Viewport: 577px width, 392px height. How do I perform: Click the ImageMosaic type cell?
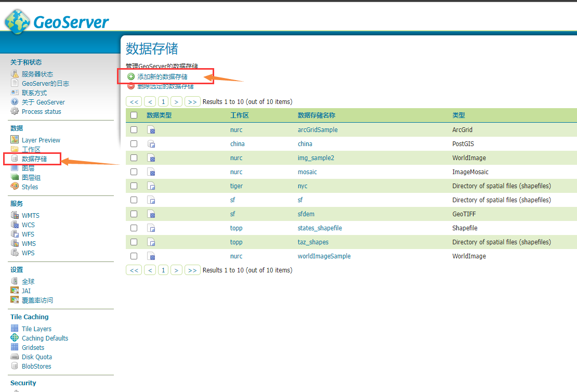[x=470, y=172]
